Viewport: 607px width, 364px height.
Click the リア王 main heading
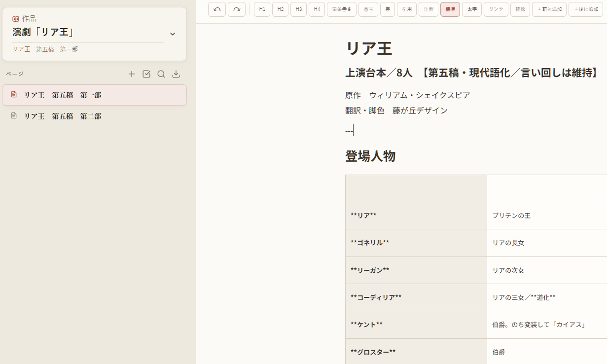coord(368,48)
